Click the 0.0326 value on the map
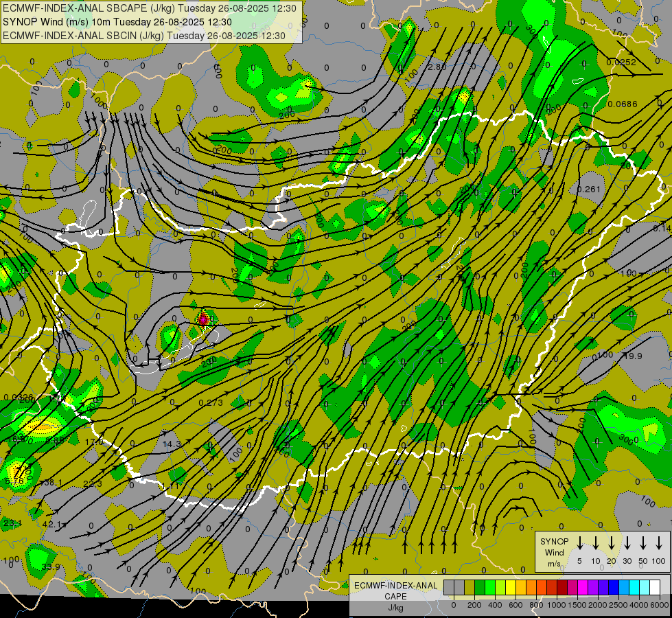The image size is (672, 618). pos(18,398)
